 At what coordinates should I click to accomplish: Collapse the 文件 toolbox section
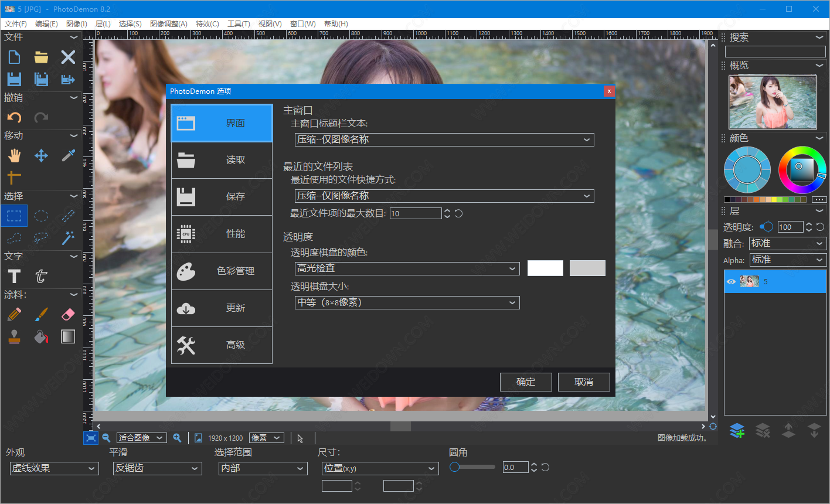pyautogui.click(x=74, y=37)
